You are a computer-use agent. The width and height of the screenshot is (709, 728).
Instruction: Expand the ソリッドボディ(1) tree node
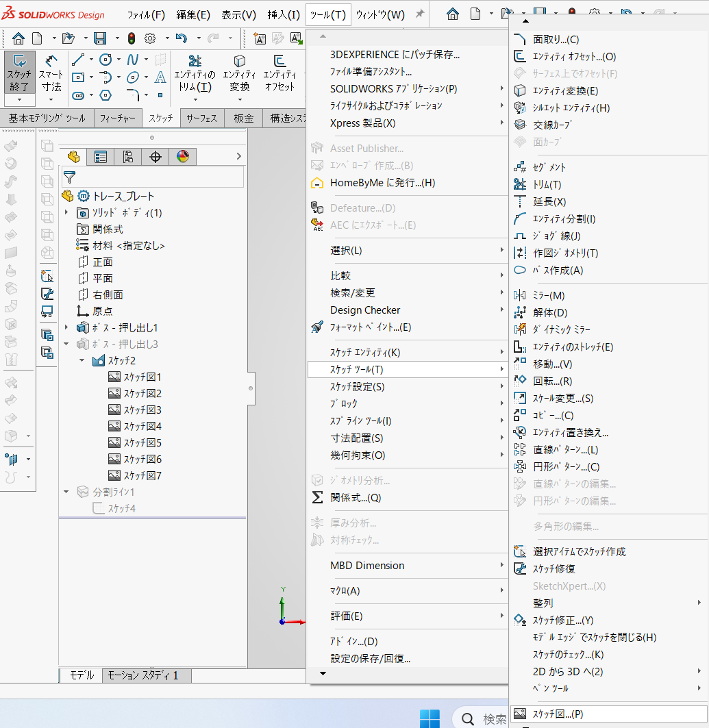point(66,212)
